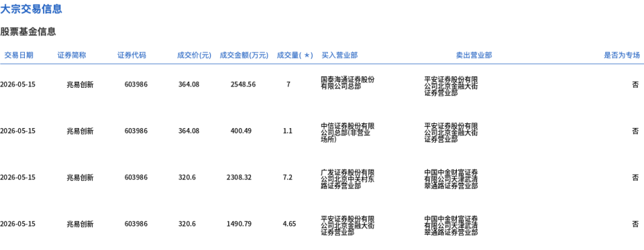The width and height of the screenshot is (644, 250).
Task: Click the 大宗交易信息 page title
Action: pos(32,9)
